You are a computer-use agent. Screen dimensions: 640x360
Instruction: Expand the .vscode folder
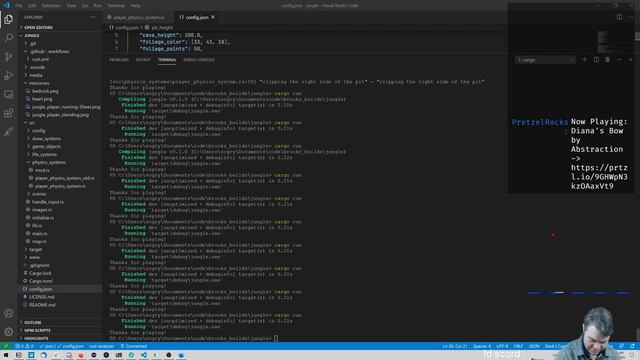click(37, 67)
